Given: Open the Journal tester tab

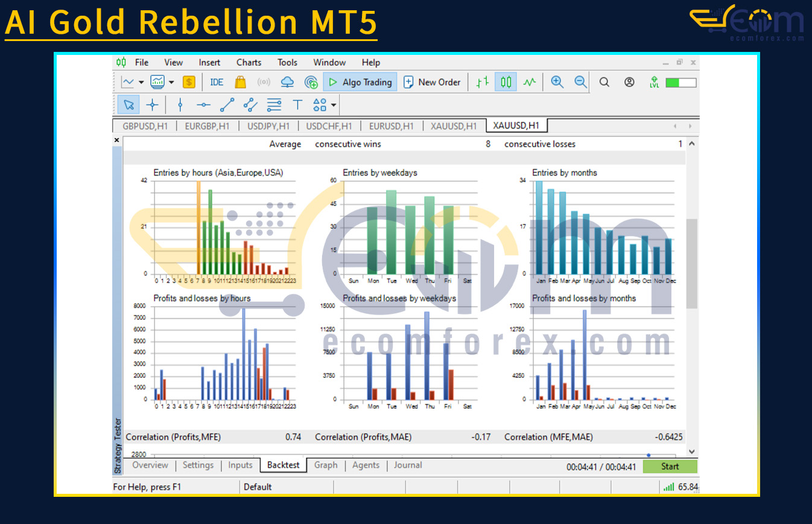Looking at the screenshot, I should [408, 465].
